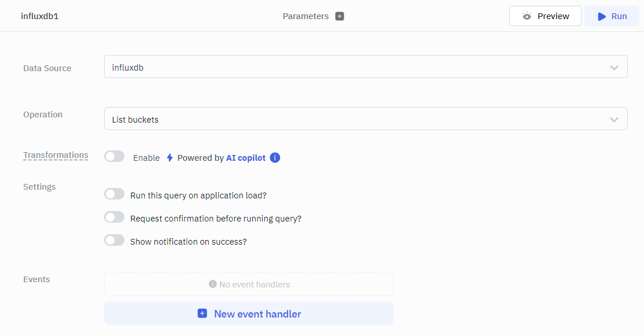Click the blue info icon near AI copilot
This screenshot has width=644, height=336.
pyautogui.click(x=275, y=157)
